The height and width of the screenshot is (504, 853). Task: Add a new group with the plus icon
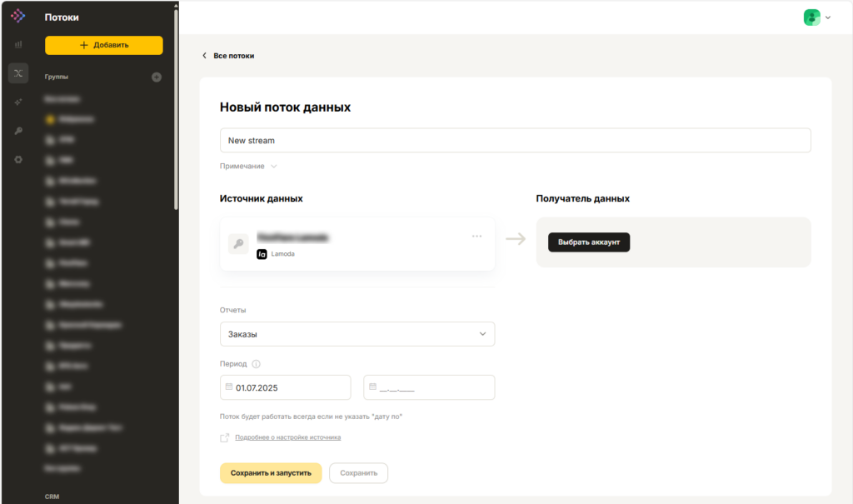(156, 77)
